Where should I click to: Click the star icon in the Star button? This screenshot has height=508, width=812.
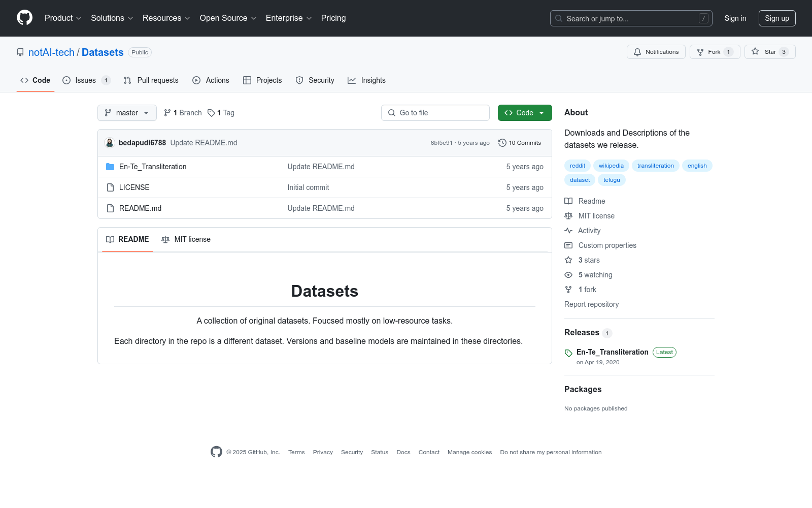point(755,52)
